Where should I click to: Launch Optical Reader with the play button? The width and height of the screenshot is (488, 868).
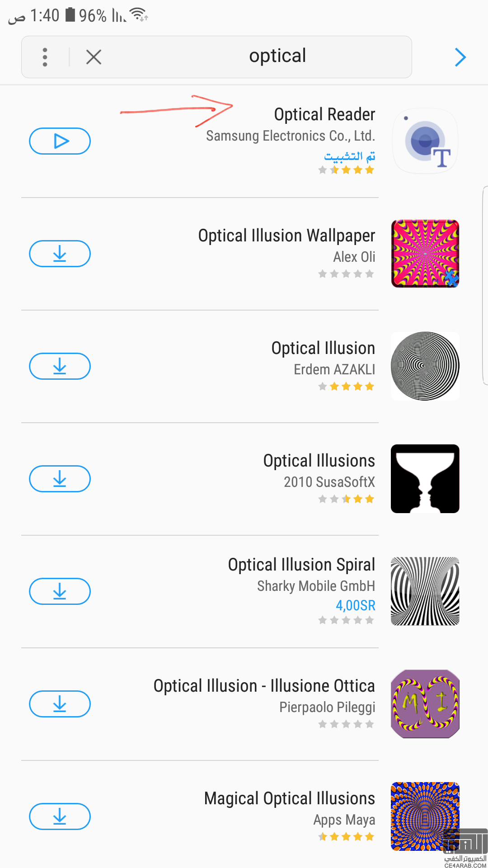pos(60,141)
